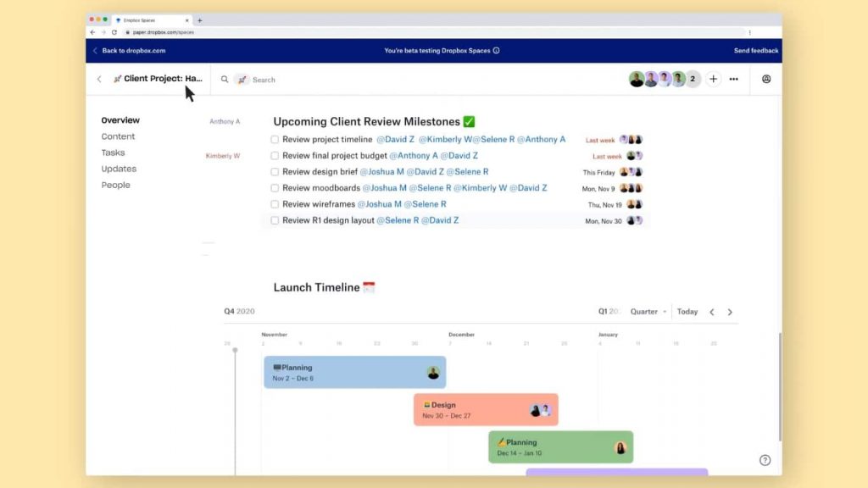Click the magnifier search icon
The image size is (868, 488).
(x=225, y=80)
